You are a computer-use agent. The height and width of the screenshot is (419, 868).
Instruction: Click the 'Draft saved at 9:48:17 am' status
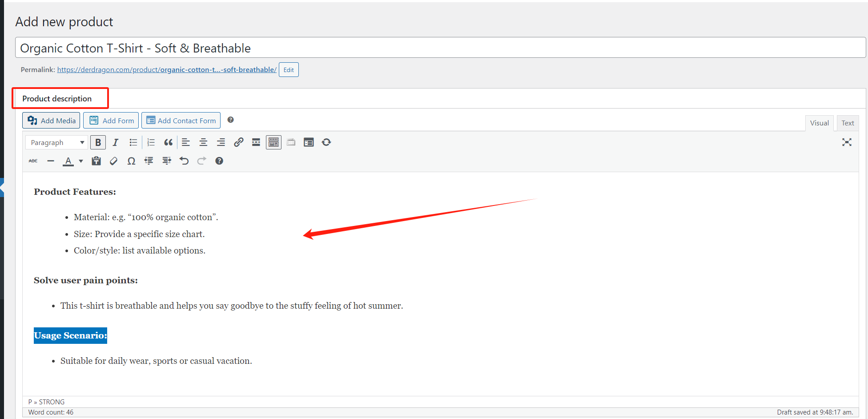point(815,412)
